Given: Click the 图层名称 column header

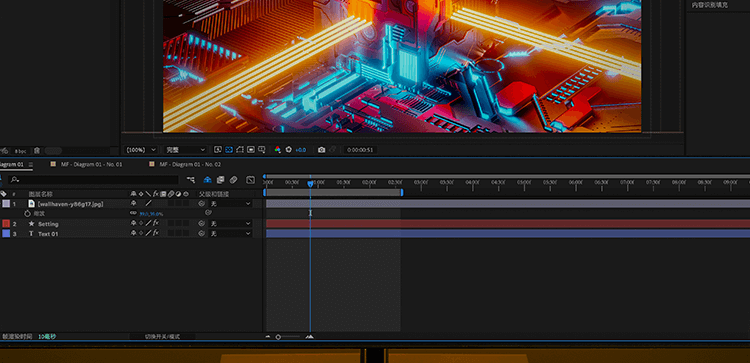Looking at the screenshot, I should pos(41,194).
